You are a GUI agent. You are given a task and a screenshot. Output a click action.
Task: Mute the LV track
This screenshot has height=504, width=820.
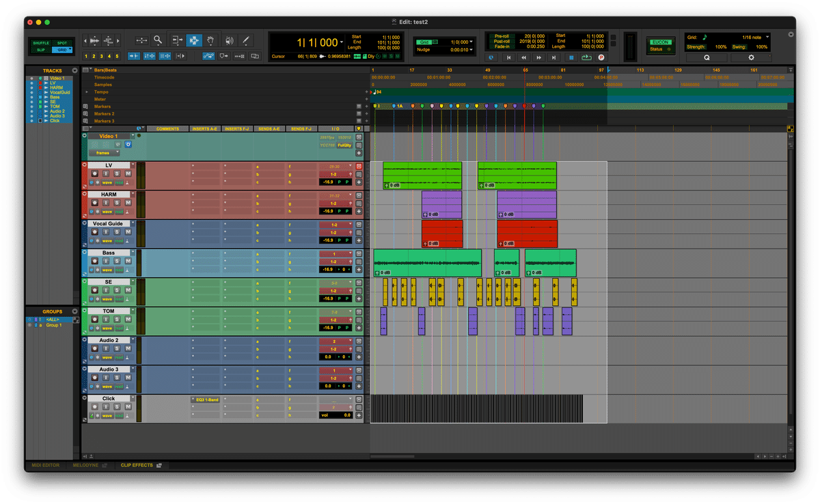pyautogui.click(x=128, y=175)
